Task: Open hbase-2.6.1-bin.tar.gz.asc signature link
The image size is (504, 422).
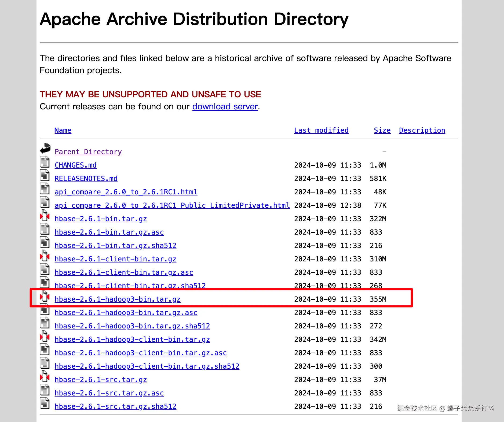Action: (109, 232)
